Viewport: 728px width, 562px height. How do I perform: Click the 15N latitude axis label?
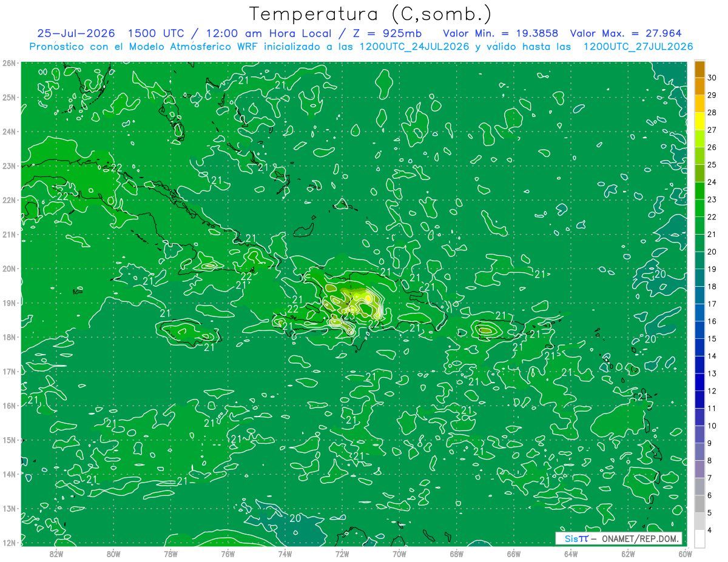pos(9,440)
